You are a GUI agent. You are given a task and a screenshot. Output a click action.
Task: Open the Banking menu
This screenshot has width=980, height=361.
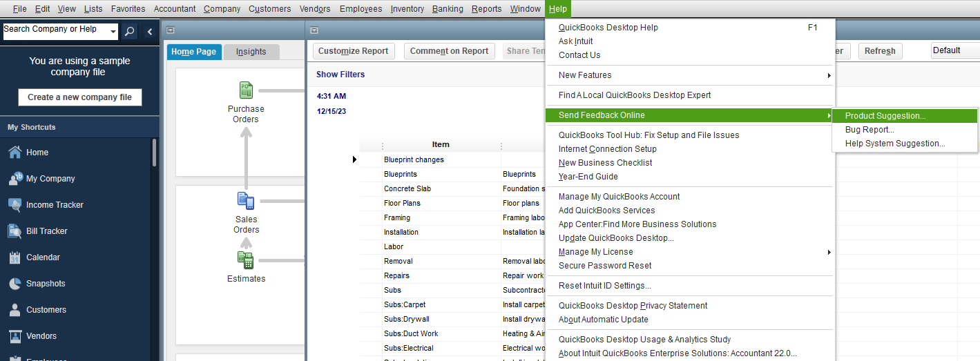pos(448,9)
